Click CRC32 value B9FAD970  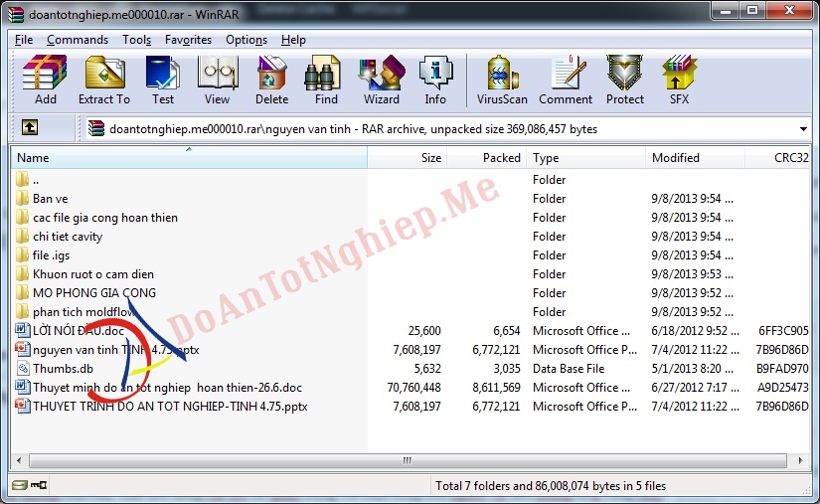782,368
